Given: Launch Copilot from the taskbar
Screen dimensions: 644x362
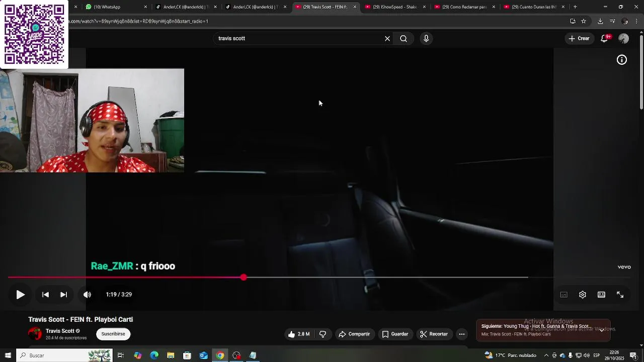Looking at the screenshot, I should pos(137,355).
